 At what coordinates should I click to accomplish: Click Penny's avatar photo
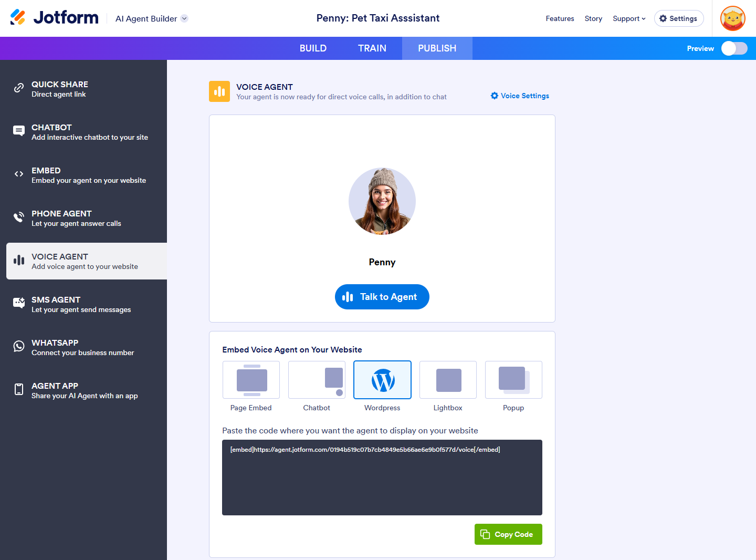(382, 201)
